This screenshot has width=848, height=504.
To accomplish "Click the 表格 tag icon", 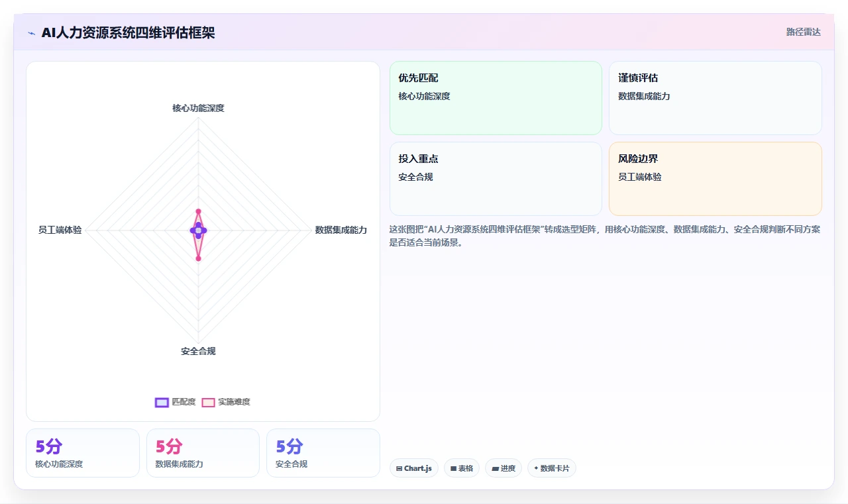I will click(453, 468).
